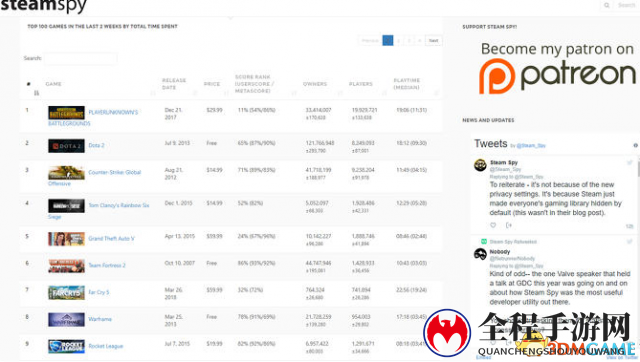Click the Patreon logo icon

point(497,76)
